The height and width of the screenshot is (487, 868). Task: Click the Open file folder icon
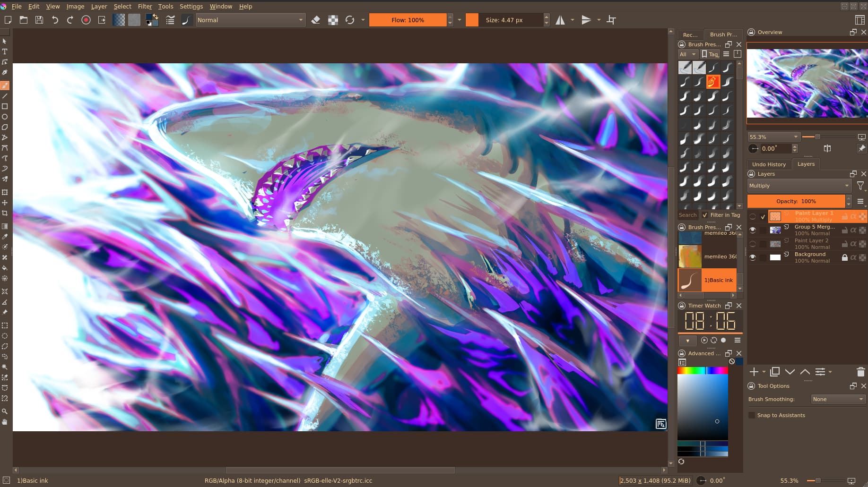pyautogui.click(x=24, y=20)
